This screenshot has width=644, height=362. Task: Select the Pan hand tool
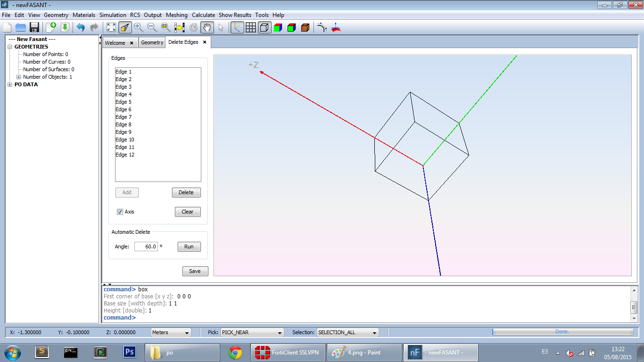click(x=206, y=27)
